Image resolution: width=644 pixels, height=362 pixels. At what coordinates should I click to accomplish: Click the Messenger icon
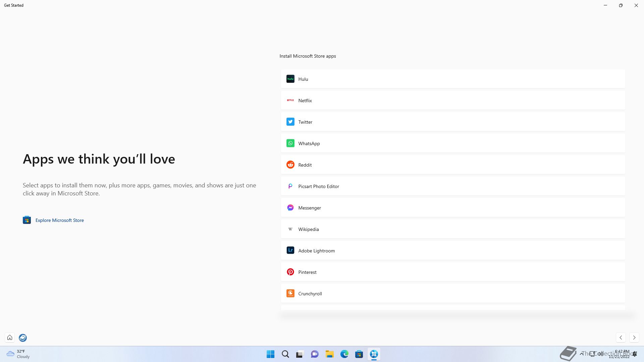coord(290,208)
